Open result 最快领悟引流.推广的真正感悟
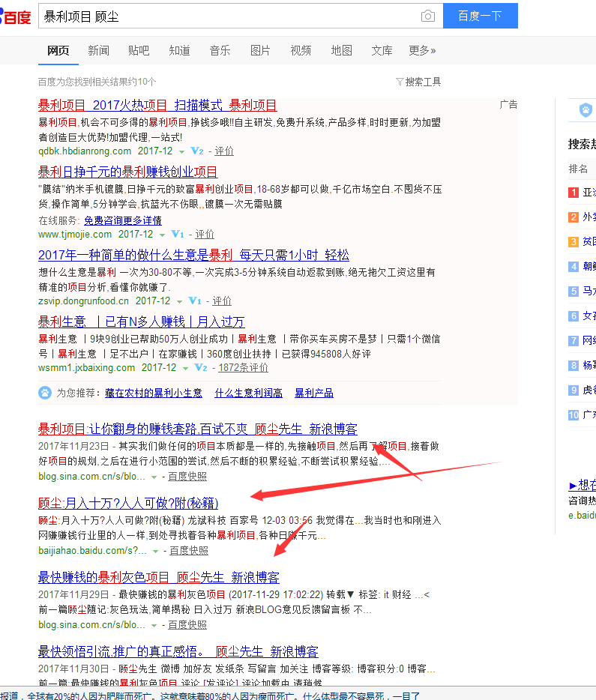 point(178,651)
